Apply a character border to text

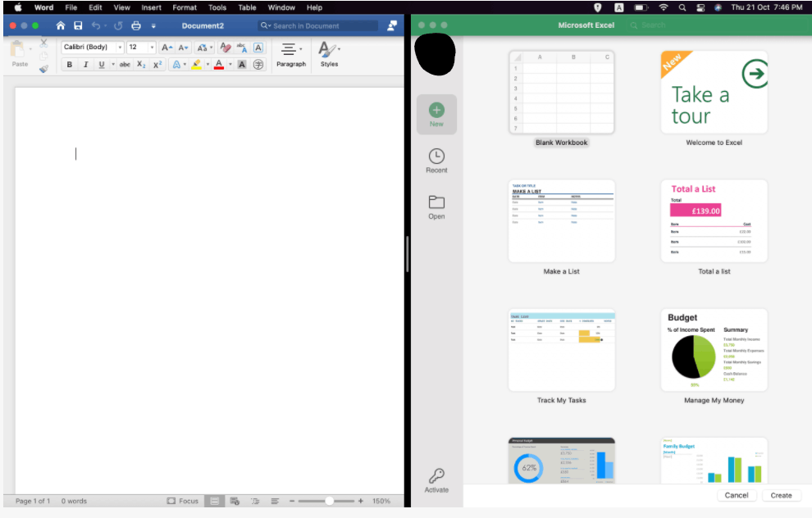(x=258, y=48)
